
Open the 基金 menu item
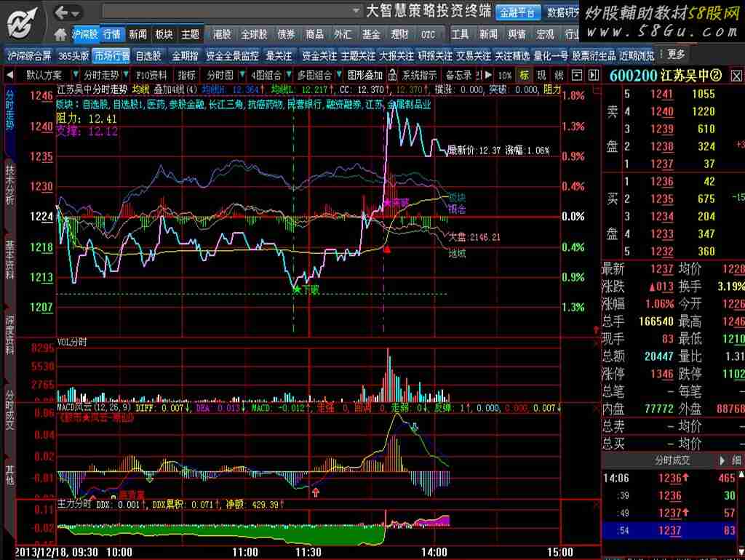tap(370, 34)
